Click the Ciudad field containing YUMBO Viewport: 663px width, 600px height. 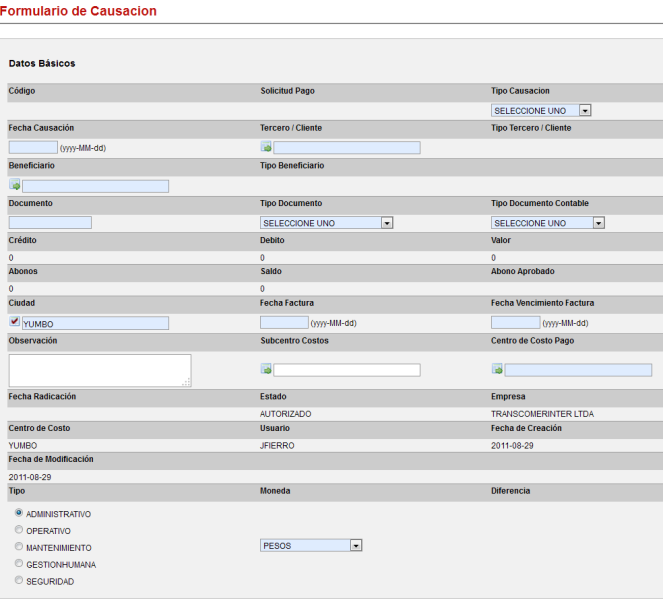(95, 323)
